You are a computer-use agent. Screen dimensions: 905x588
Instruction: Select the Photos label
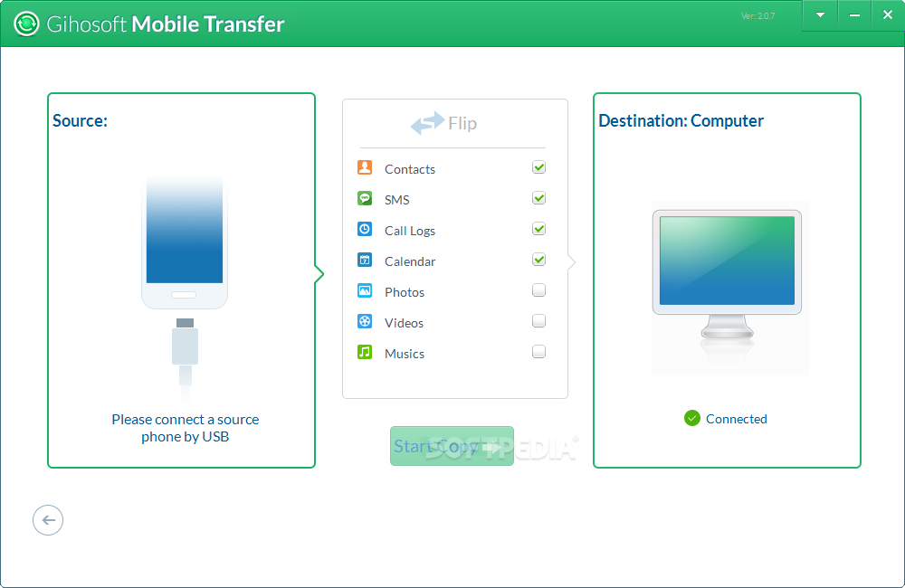(405, 292)
